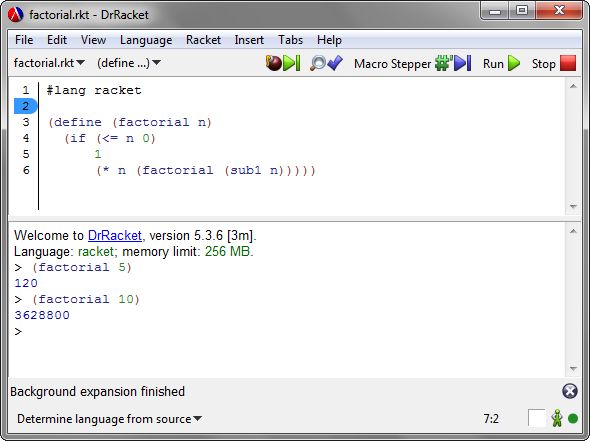Follow the DrRacket link in the welcome message
Screen dimensions: 590x441
click(115, 236)
